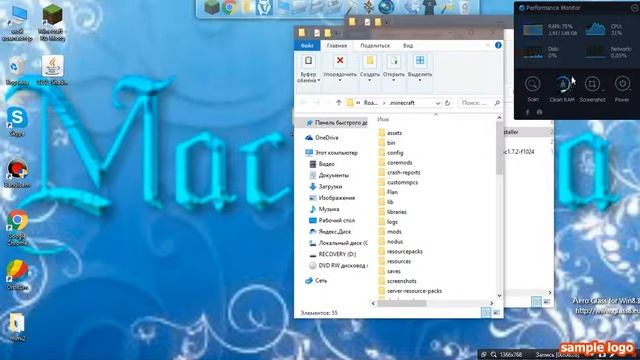Click the Chrome icon in the top dock

pos(230,7)
